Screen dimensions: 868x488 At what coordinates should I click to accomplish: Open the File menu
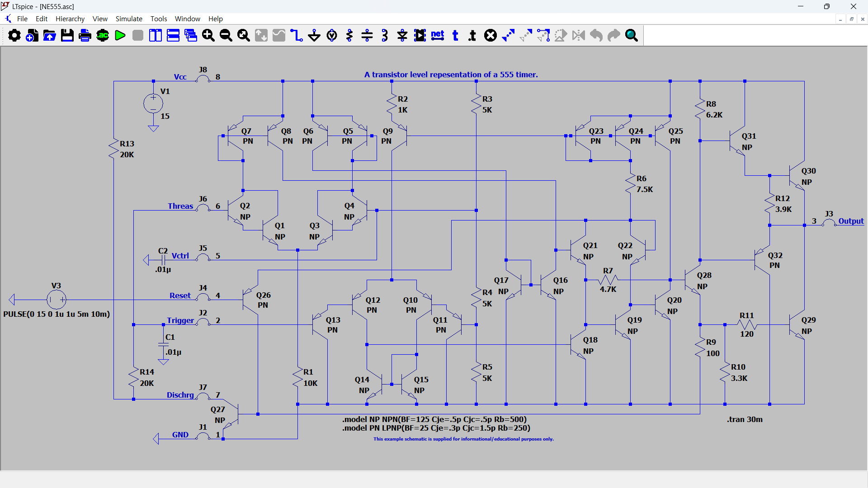22,19
